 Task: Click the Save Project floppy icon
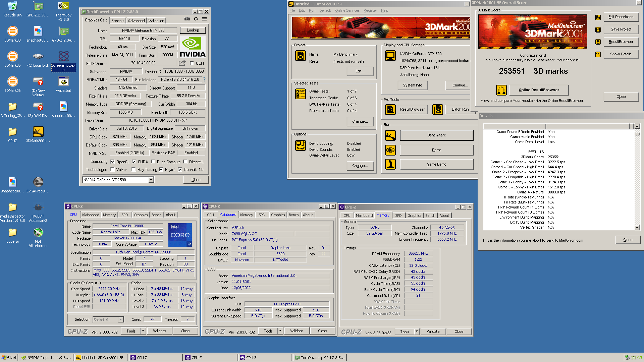pos(598,29)
